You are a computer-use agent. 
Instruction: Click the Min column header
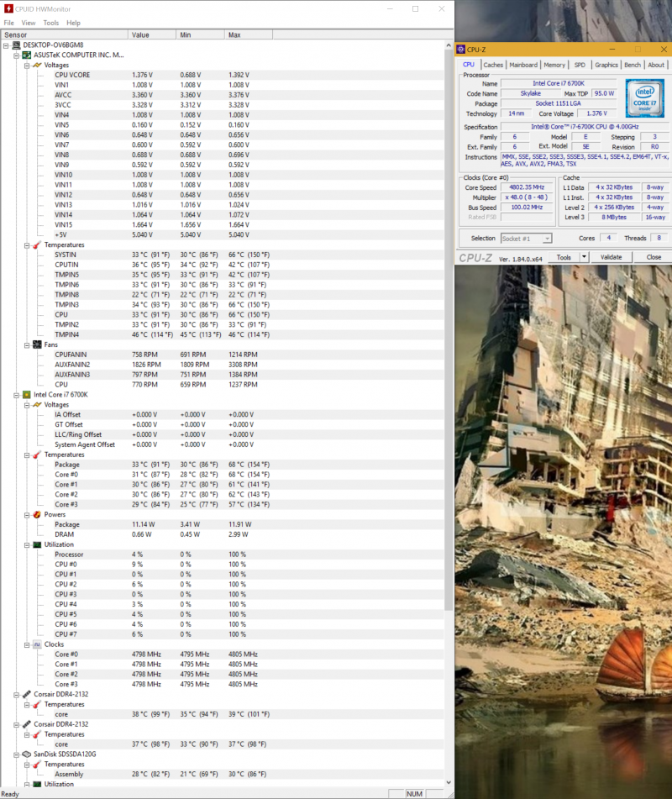coord(200,35)
